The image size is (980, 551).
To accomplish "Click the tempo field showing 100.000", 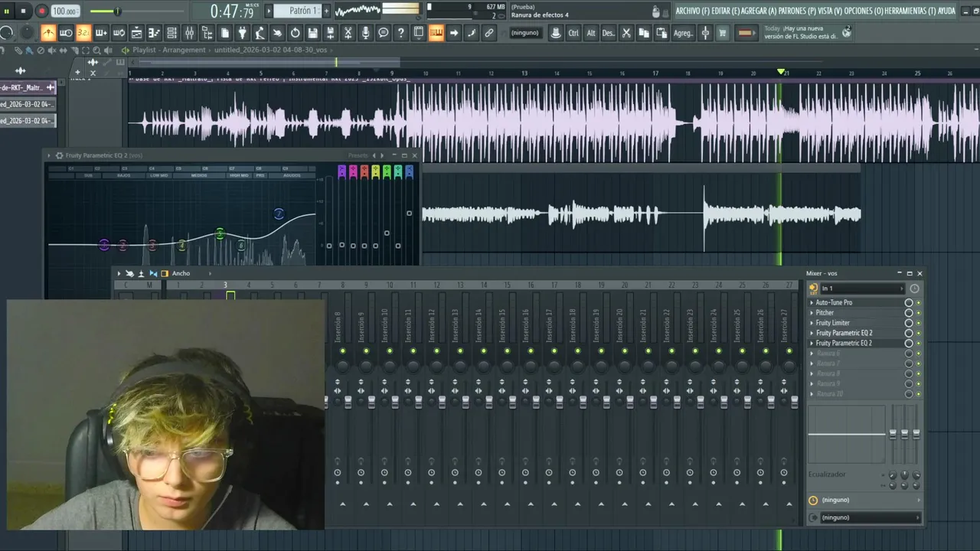I will pyautogui.click(x=65, y=11).
